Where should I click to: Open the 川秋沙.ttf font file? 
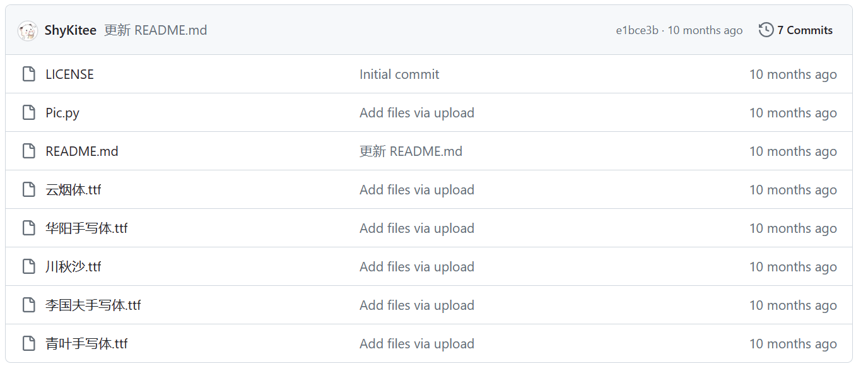(73, 267)
